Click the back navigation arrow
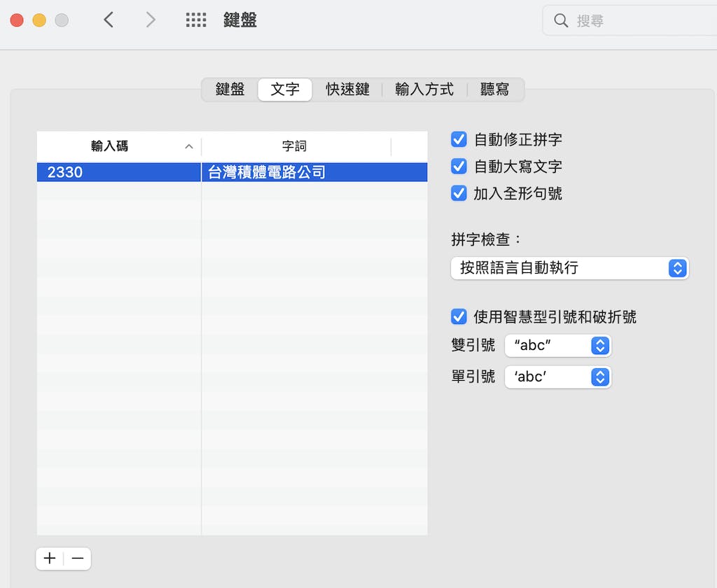 click(x=109, y=20)
